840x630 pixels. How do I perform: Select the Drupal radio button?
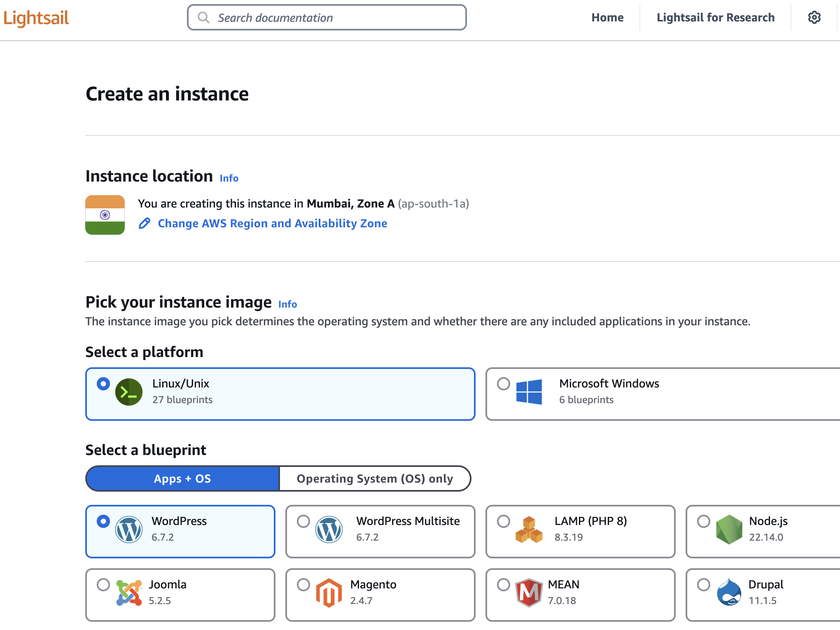click(x=704, y=585)
